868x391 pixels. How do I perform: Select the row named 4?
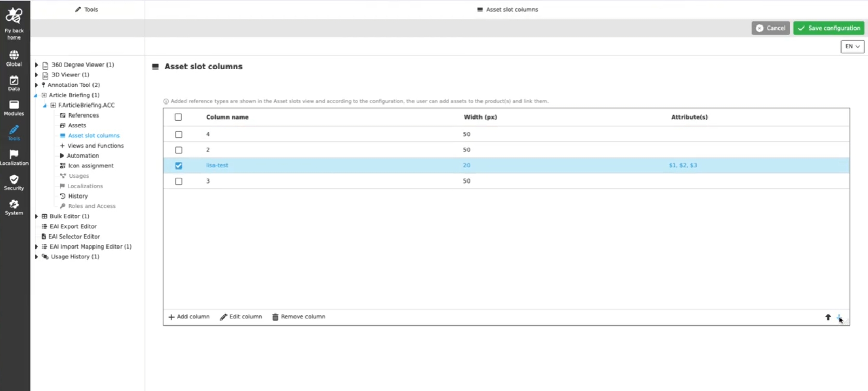(x=506, y=134)
